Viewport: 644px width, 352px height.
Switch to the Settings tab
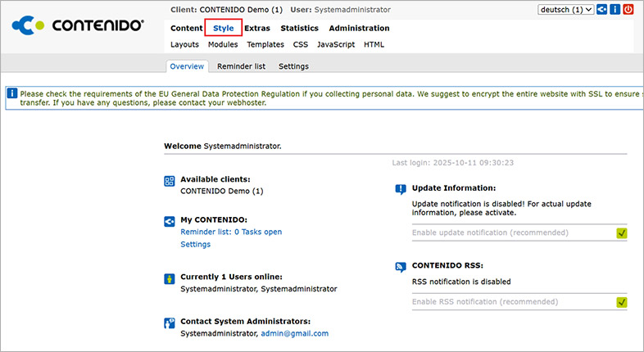point(293,66)
